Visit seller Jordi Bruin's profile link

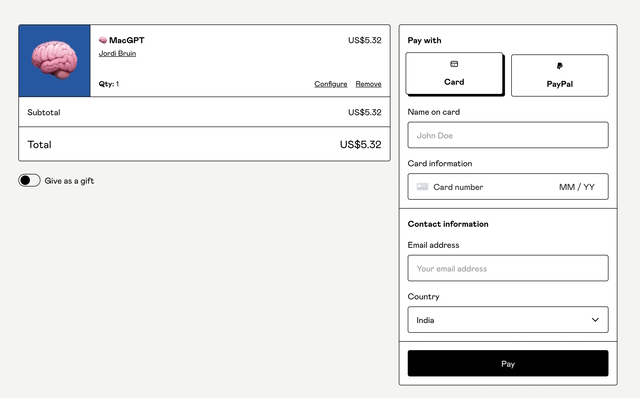pyautogui.click(x=117, y=53)
